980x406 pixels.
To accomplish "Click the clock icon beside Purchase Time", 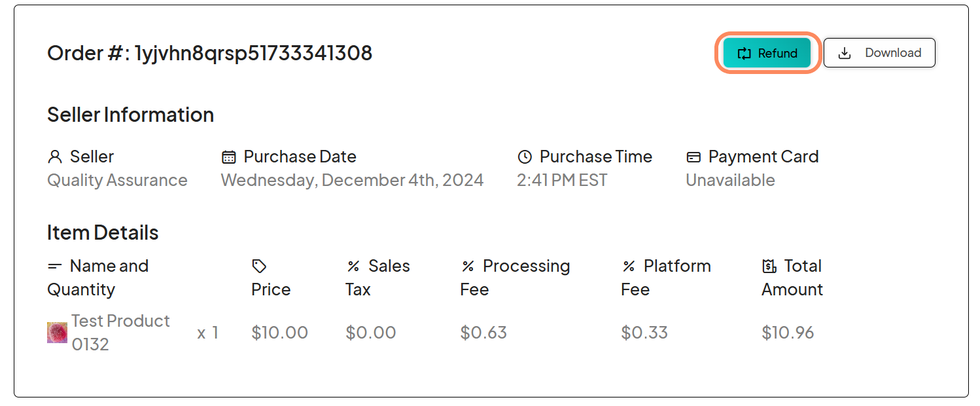I will tap(524, 156).
